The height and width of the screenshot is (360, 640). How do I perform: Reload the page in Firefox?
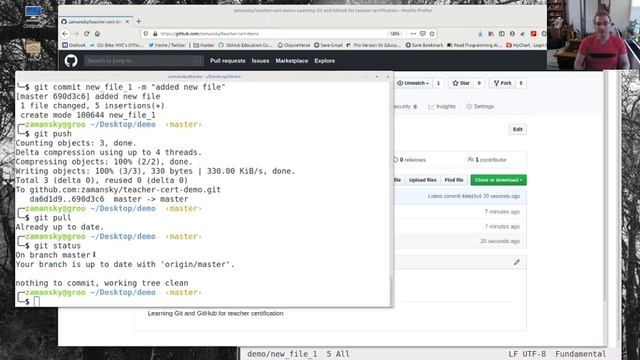click(x=87, y=34)
